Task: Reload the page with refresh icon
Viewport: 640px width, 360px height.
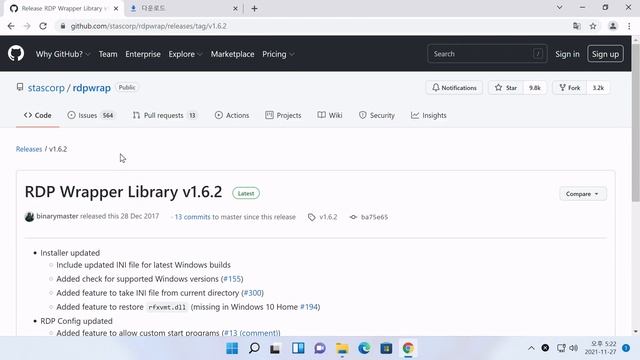Action: click(43, 26)
